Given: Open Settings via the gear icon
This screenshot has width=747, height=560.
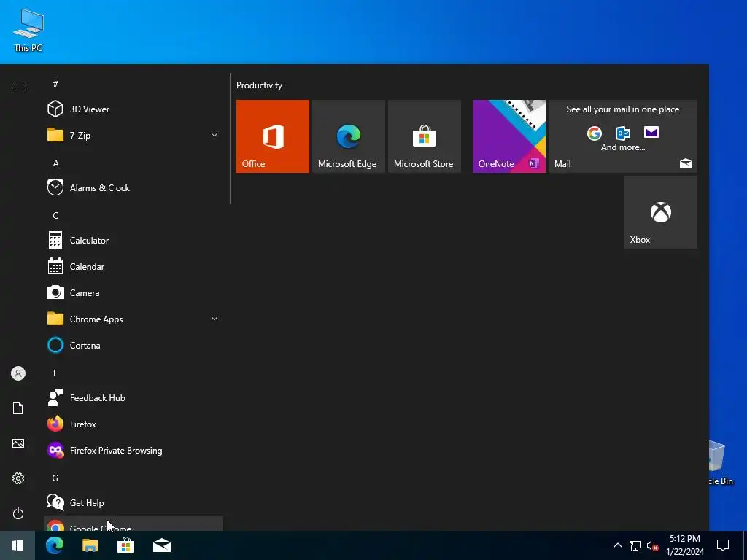Looking at the screenshot, I should click(x=18, y=478).
